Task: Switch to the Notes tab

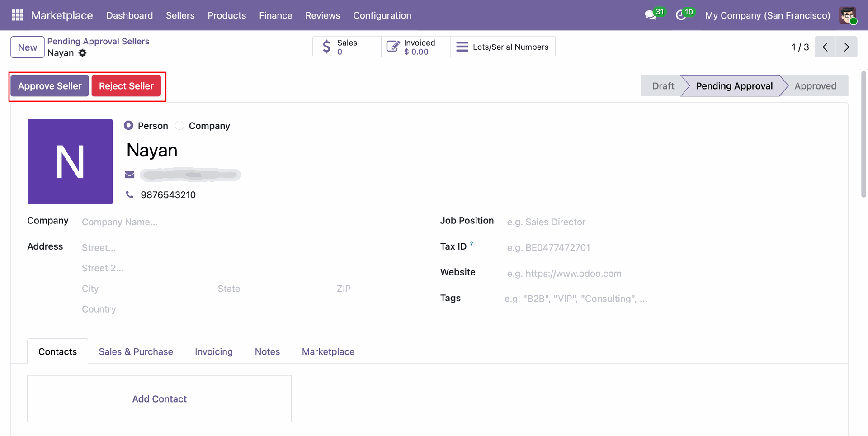Action: [x=268, y=351]
